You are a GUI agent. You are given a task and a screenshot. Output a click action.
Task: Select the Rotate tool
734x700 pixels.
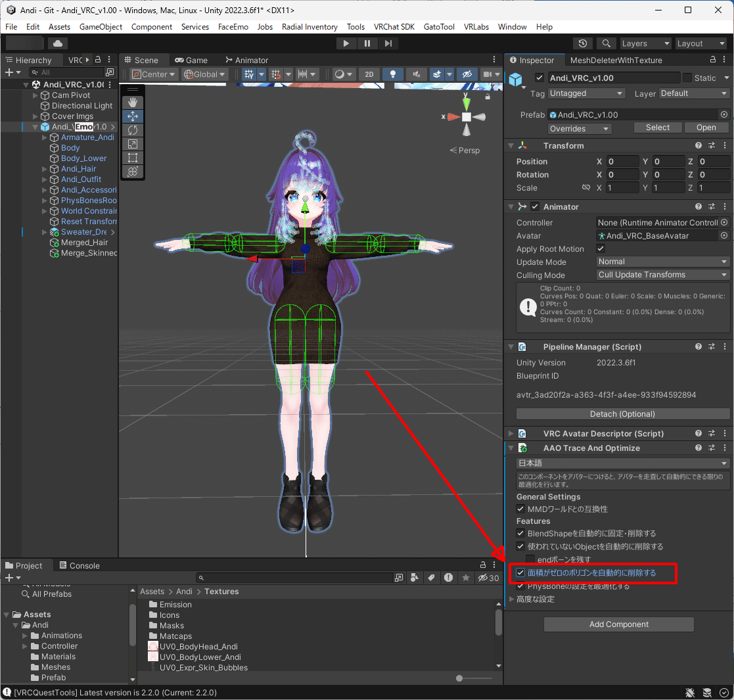133,130
